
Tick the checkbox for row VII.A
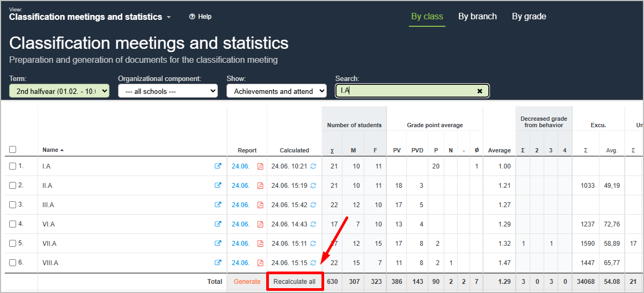tap(13, 244)
